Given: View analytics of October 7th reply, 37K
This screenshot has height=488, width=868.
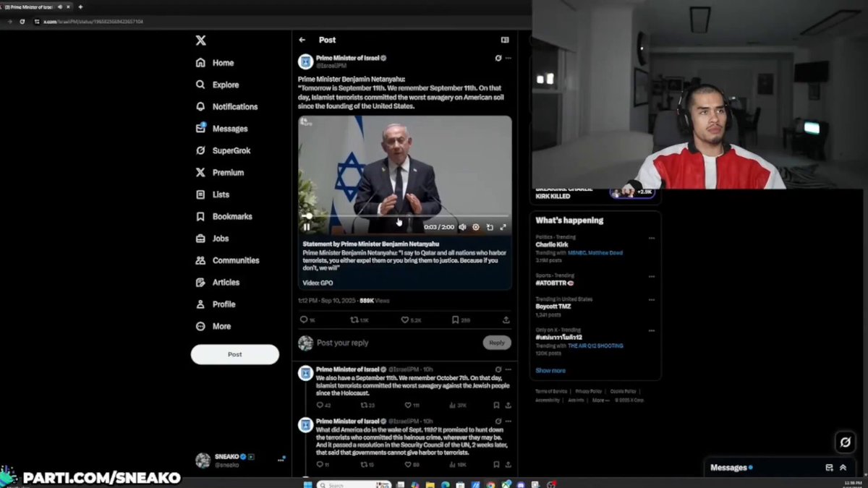Looking at the screenshot, I should [458, 406].
